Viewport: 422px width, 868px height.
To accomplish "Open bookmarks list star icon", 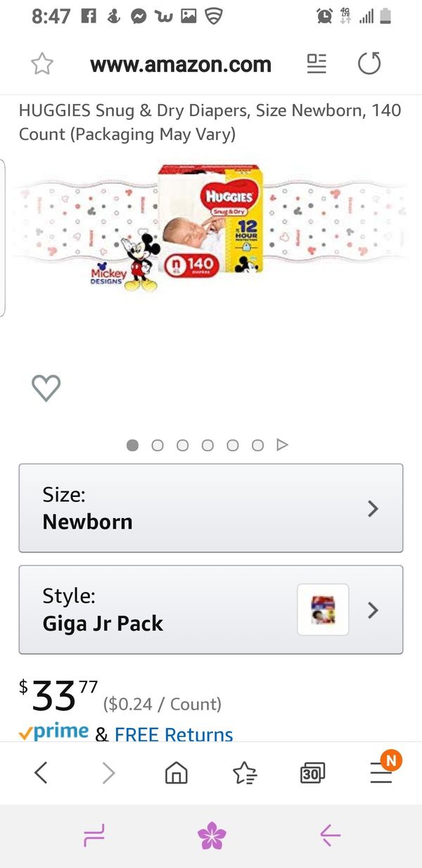I will coord(244,773).
